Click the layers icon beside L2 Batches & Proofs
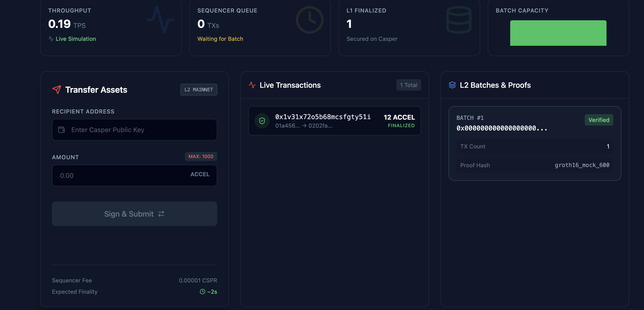 coord(452,85)
